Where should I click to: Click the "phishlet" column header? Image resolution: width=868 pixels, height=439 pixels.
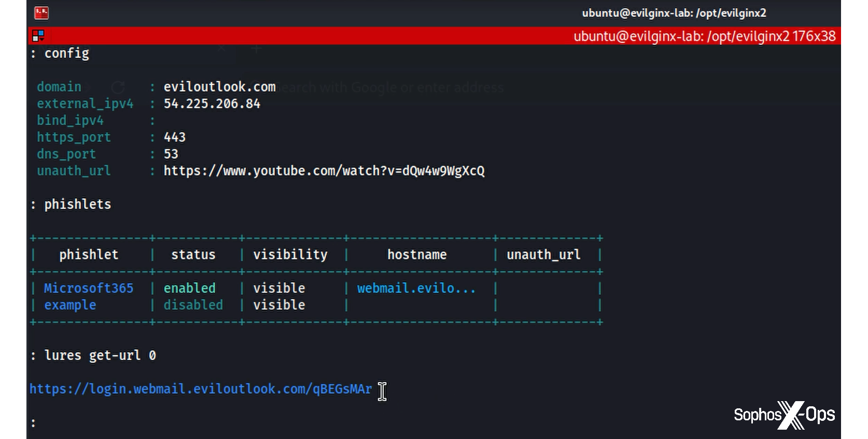(x=89, y=255)
